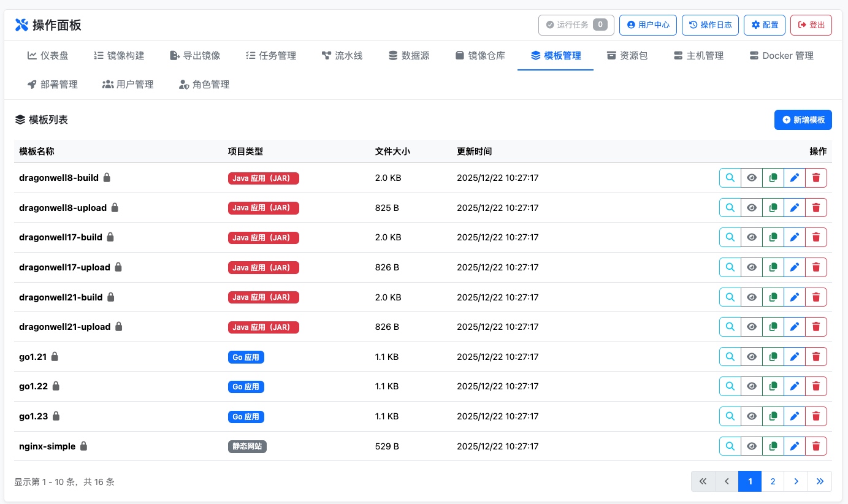Open the Docker 管理 tab
Viewport: 848px width, 504px height.
click(782, 56)
